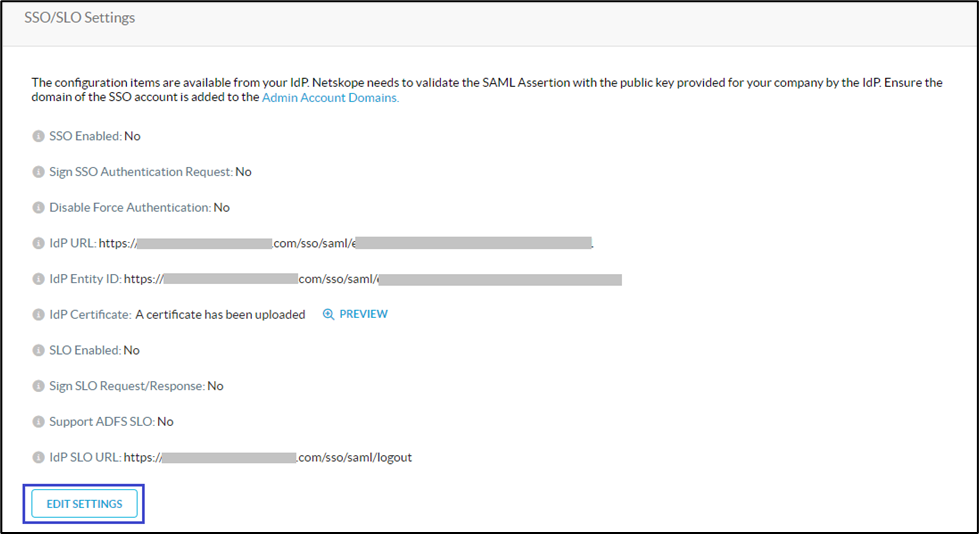Click the magnifier icon beside PREVIEW
979x534 pixels.
(x=328, y=314)
